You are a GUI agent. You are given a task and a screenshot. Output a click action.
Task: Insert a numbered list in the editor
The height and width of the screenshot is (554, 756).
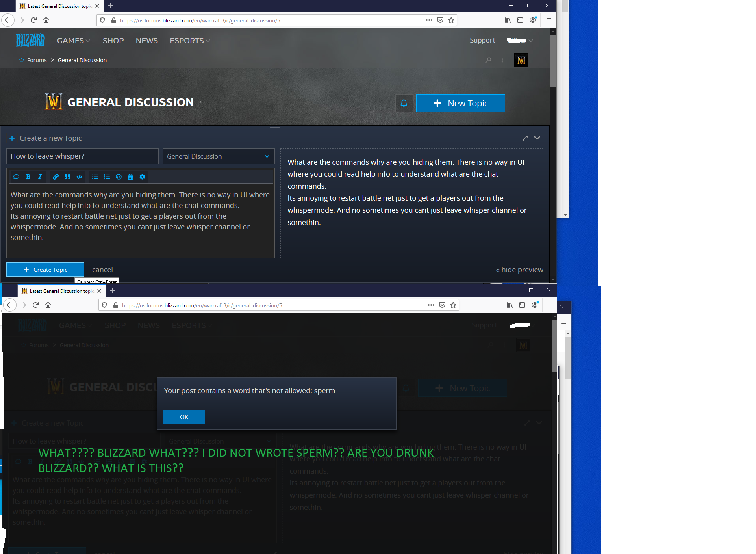point(107,177)
